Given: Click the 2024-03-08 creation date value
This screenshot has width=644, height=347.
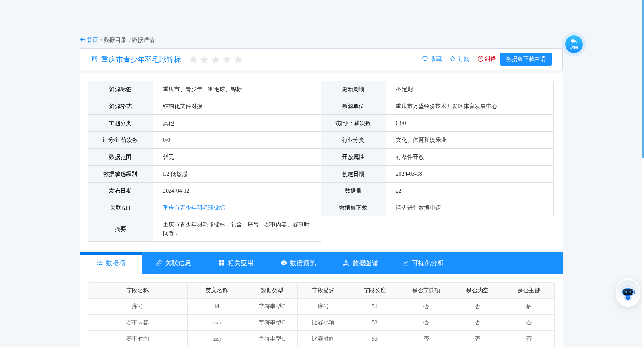Looking at the screenshot, I should point(409,174).
